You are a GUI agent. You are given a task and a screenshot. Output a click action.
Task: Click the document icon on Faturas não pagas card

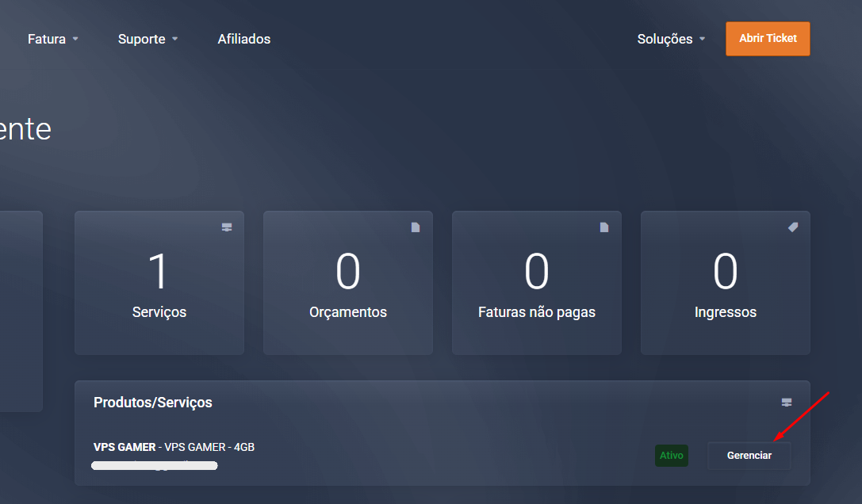pyautogui.click(x=604, y=227)
